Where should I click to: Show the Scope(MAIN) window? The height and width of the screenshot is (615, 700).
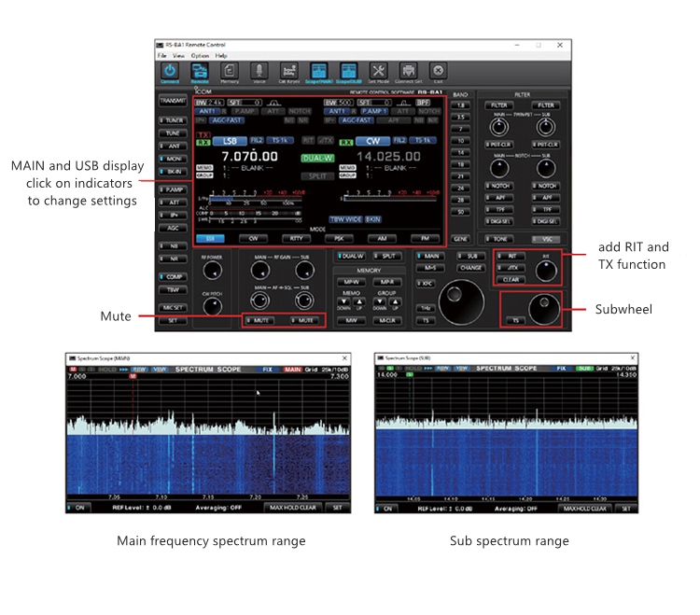[x=318, y=72]
